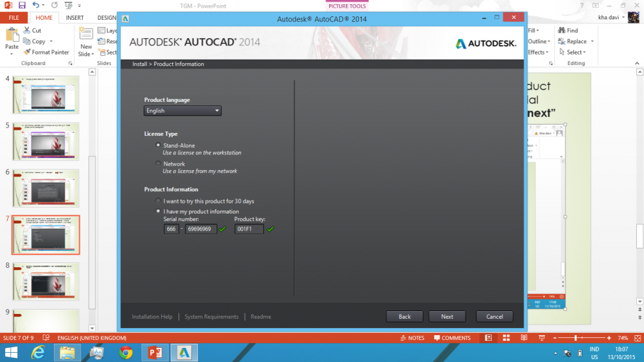The image size is (644, 362).
Task: Switch to Reading View icon
Action: 524,338
